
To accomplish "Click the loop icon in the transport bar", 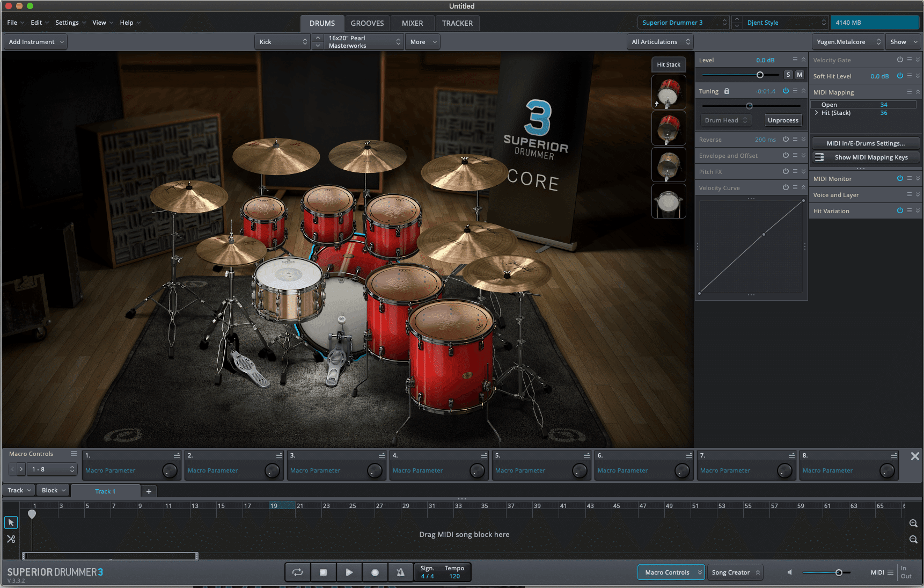I will click(x=297, y=572).
